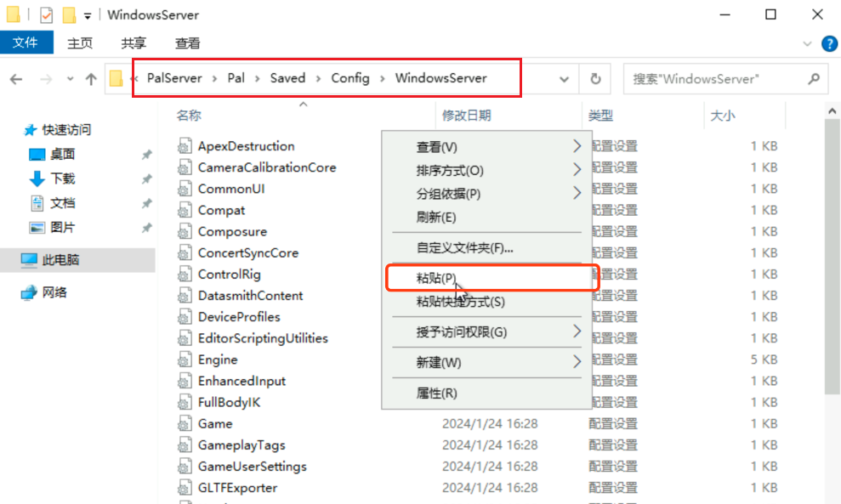
Task: Switch to the 查看 ribbon tab
Action: pos(186,42)
